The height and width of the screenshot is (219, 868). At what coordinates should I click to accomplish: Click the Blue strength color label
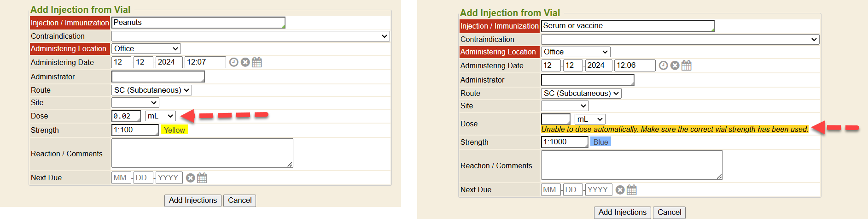coord(600,142)
